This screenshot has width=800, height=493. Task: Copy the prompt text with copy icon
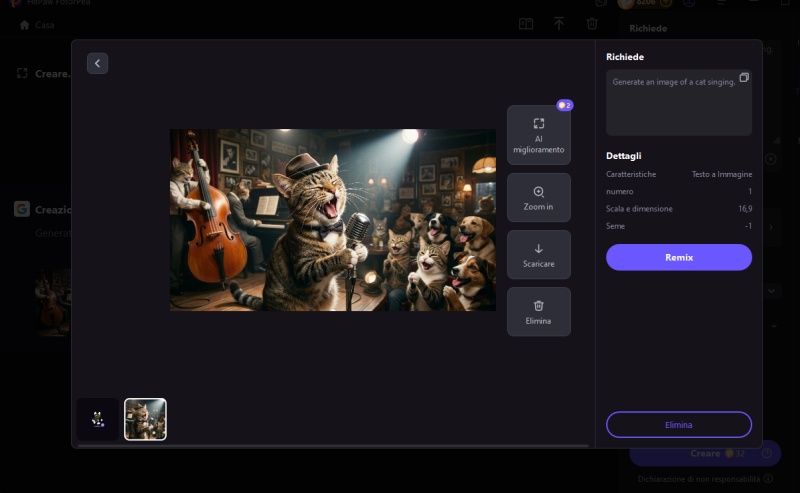coord(744,78)
